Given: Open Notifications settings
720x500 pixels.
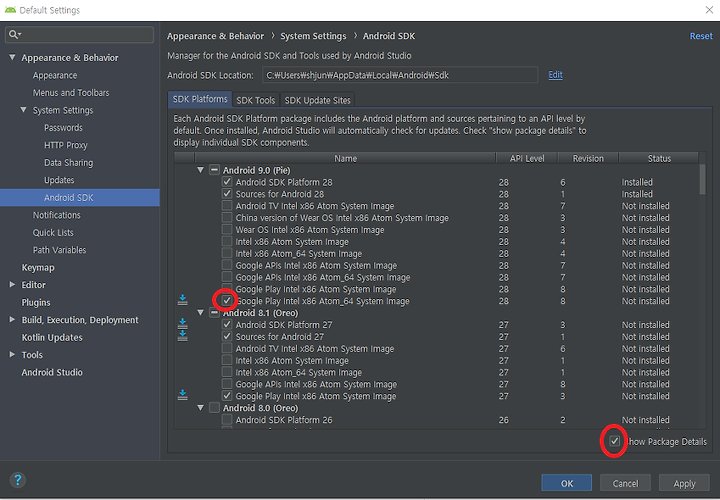Looking at the screenshot, I should point(56,215).
